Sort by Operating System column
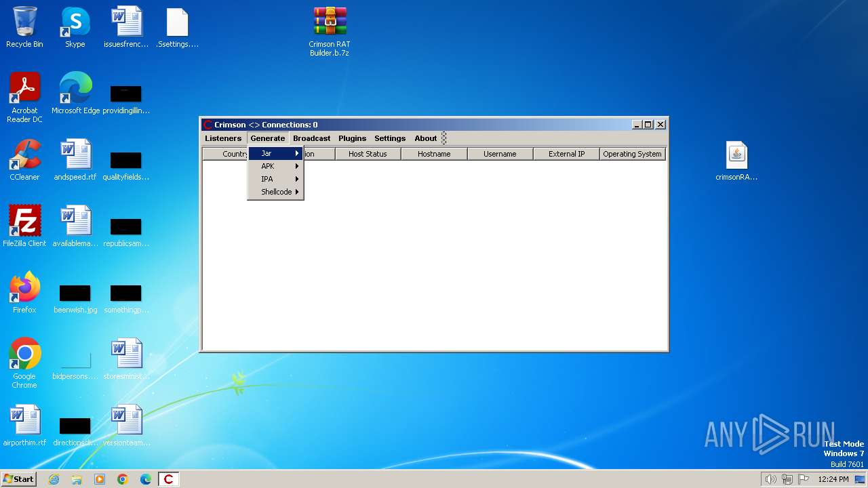 click(632, 154)
